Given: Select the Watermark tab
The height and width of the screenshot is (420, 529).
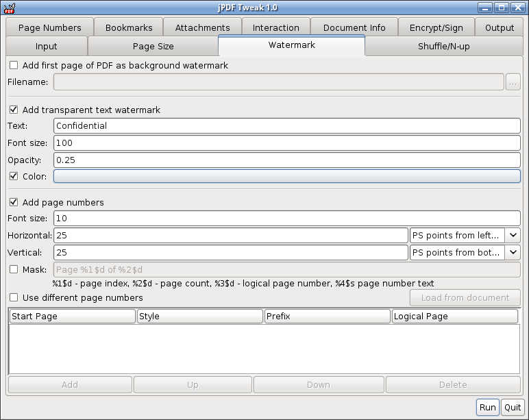Looking at the screenshot, I should [x=292, y=45].
